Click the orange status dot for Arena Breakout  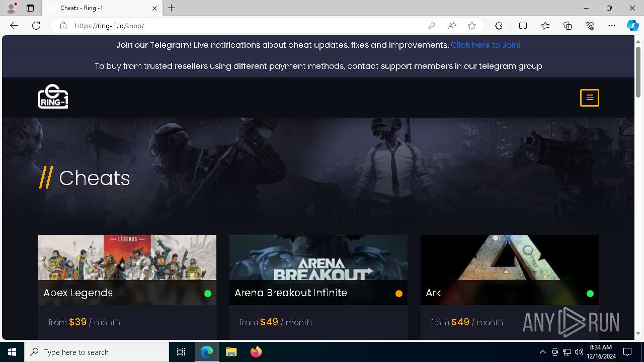click(399, 294)
